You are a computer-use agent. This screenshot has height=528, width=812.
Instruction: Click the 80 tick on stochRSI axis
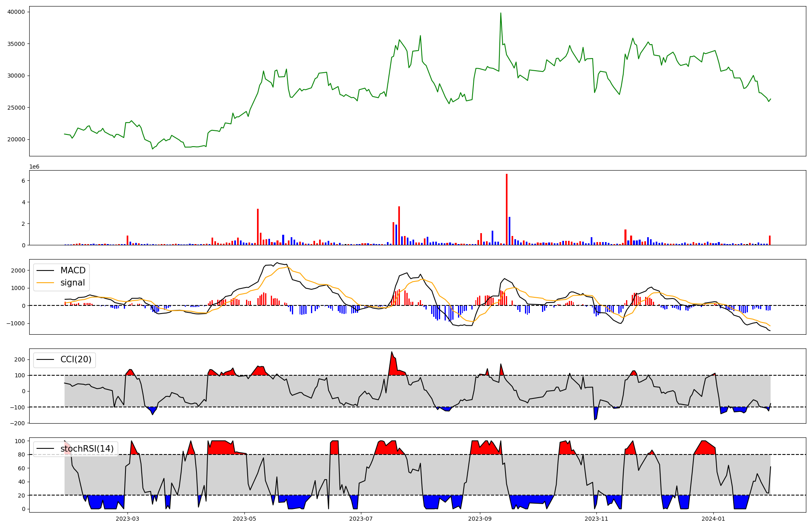pyautogui.click(x=22, y=454)
